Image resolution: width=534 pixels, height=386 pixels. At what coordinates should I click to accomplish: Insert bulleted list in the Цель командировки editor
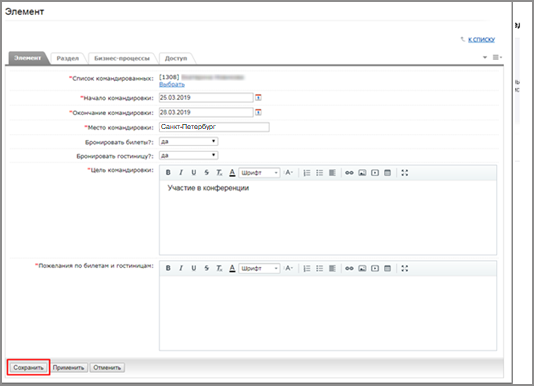(319, 173)
